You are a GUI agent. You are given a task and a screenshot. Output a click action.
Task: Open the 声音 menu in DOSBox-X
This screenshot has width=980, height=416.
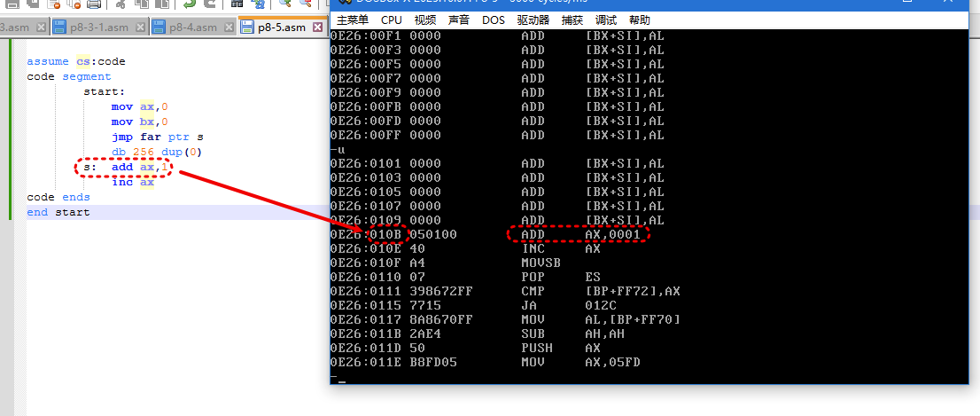pyautogui.click(x=459, y=20)
